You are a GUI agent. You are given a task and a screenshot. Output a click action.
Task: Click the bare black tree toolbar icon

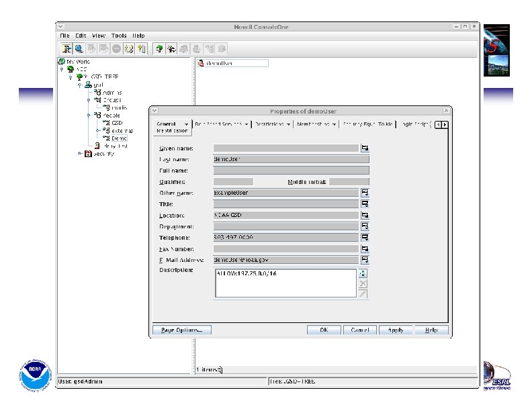click(171, 49)
